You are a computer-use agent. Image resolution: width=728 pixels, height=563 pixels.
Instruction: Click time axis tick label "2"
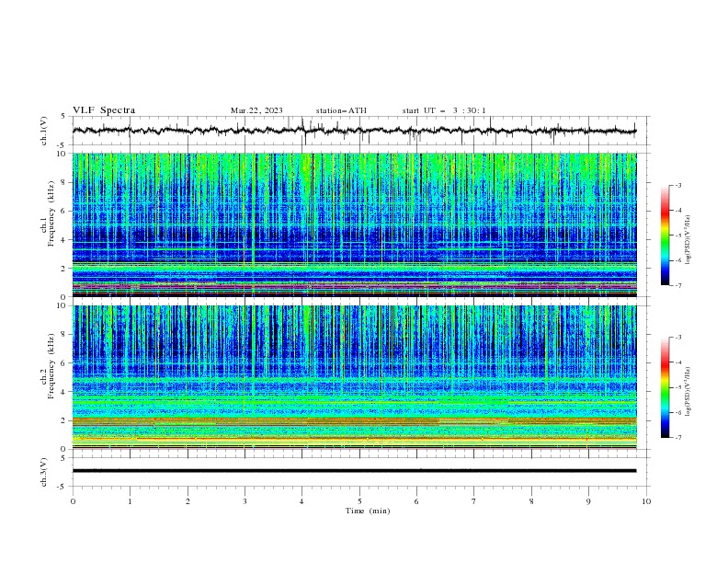[188, 501]
